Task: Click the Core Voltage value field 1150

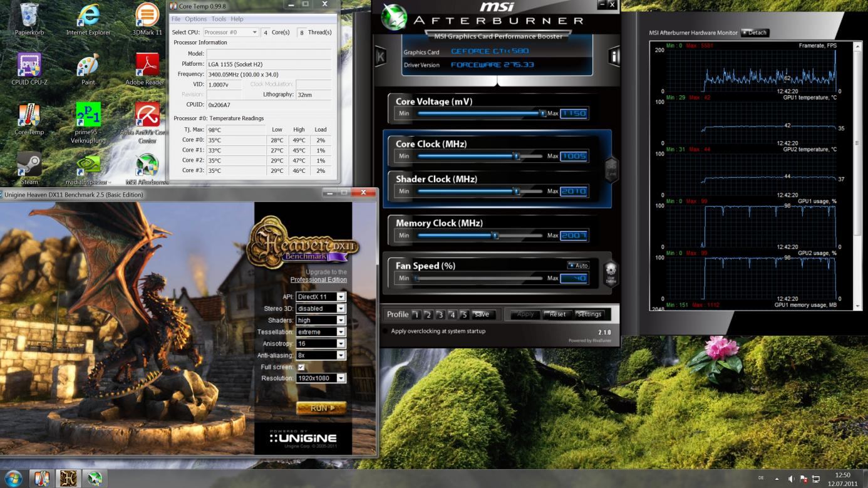Action: pyautogui.click(x=574, y=113)
